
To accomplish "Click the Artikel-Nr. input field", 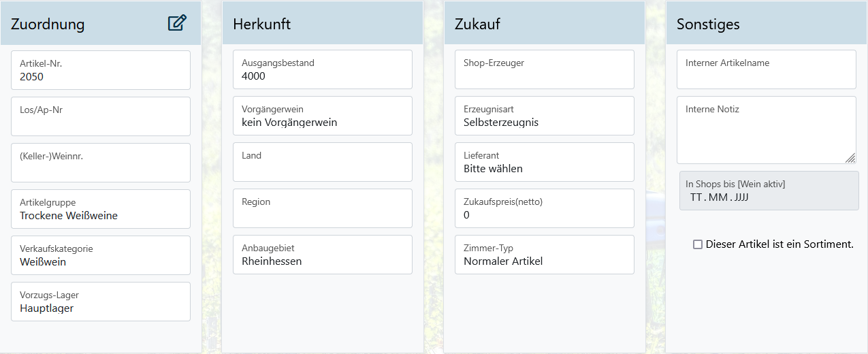I will 101,70.
